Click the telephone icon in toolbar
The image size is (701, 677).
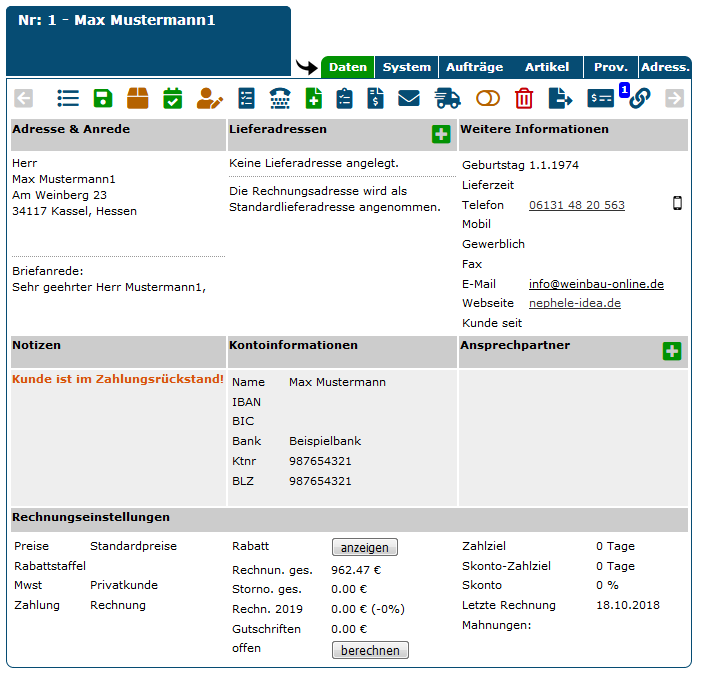pos(280,98)
